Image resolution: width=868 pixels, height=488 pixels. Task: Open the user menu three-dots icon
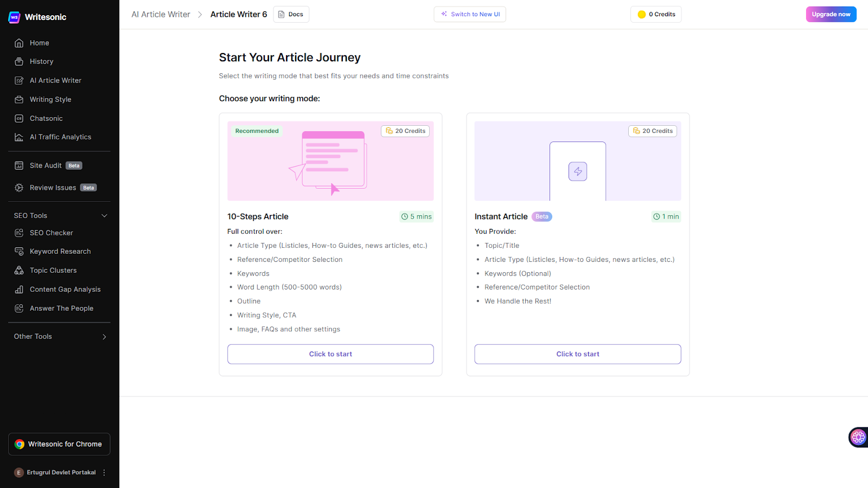point(104,473)
